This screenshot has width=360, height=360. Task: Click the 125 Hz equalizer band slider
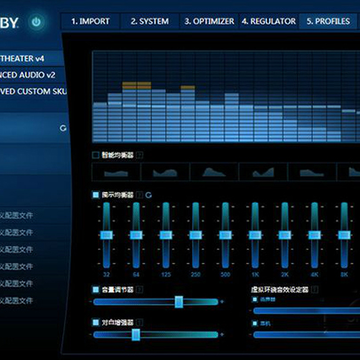tap(166, 235)
